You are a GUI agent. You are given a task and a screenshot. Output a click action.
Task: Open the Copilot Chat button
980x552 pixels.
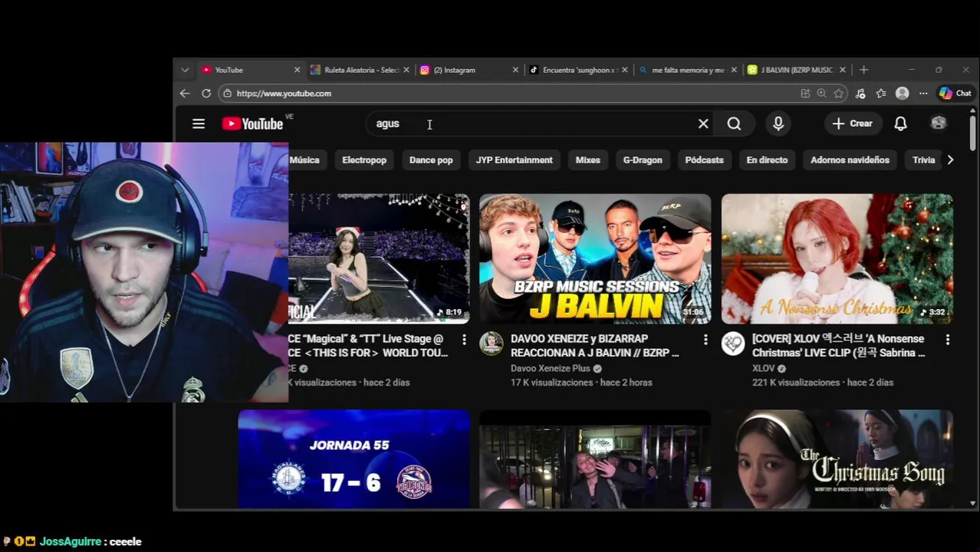pos(955,94)
